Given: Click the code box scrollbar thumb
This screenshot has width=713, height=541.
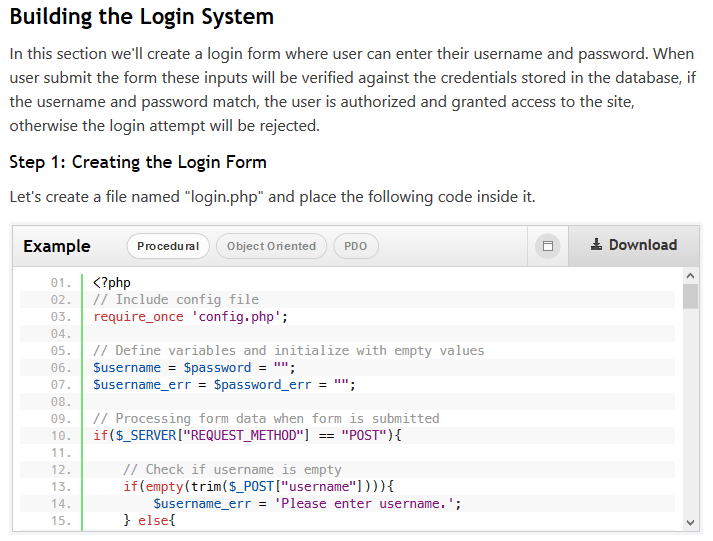Looking at the screenshot, I should click(690, 296).
